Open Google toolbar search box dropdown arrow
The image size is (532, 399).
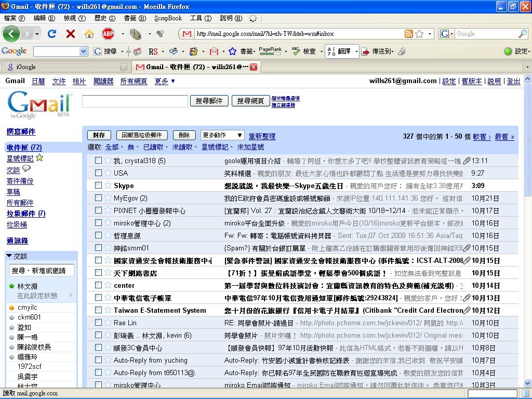coord(84,51)
